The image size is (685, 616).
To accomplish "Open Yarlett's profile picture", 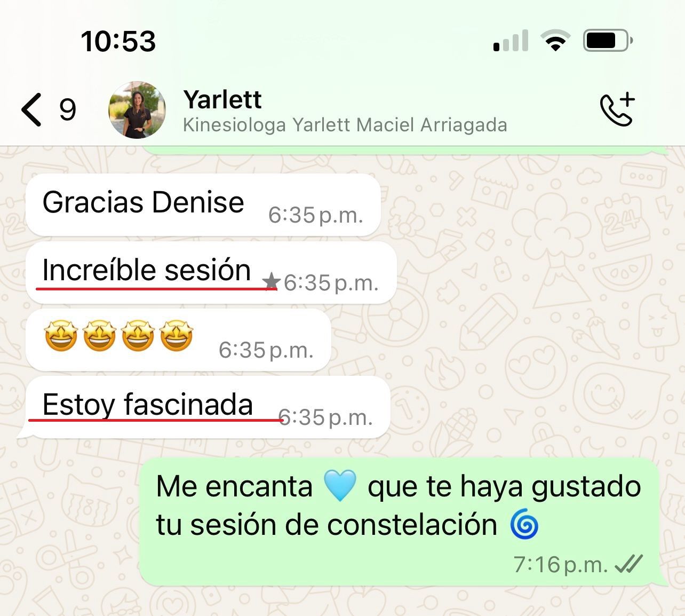I will tap(137, 110).
